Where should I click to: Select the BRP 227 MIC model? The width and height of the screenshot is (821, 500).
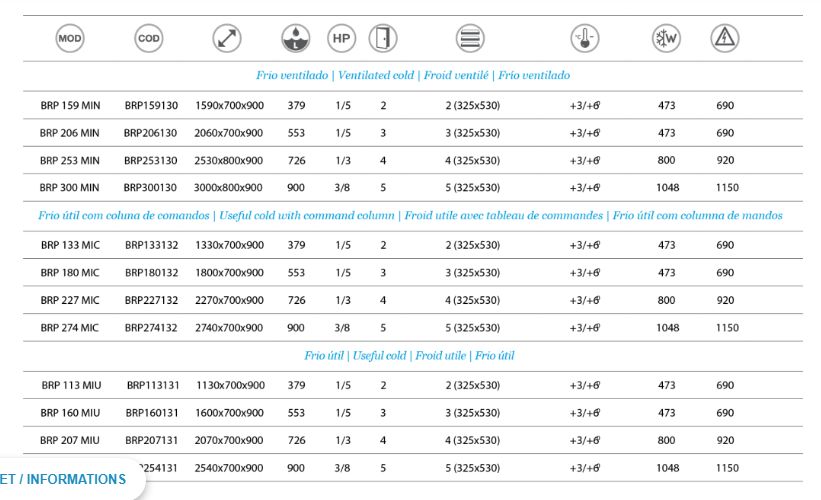[x=70, y=300]
